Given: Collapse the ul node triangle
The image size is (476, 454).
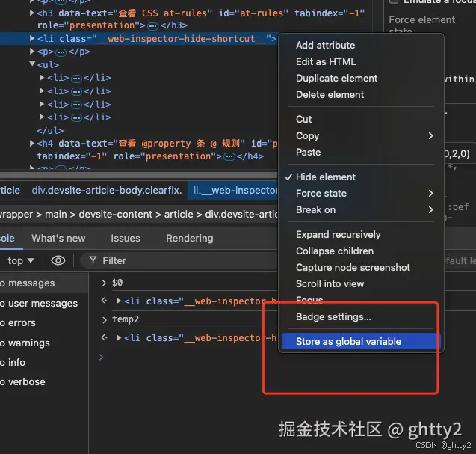Looking at the screenshot, I should 32,64.
